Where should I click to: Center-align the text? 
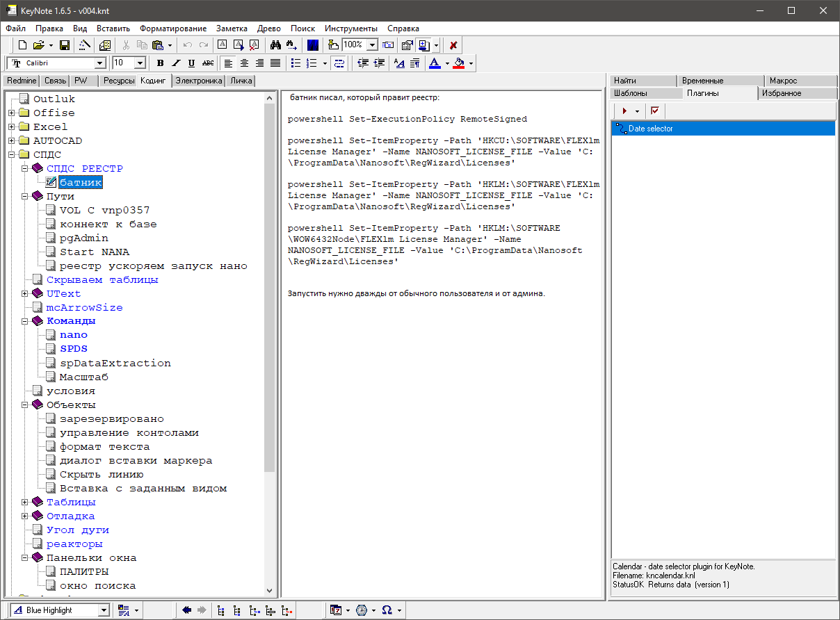[244, 63]
